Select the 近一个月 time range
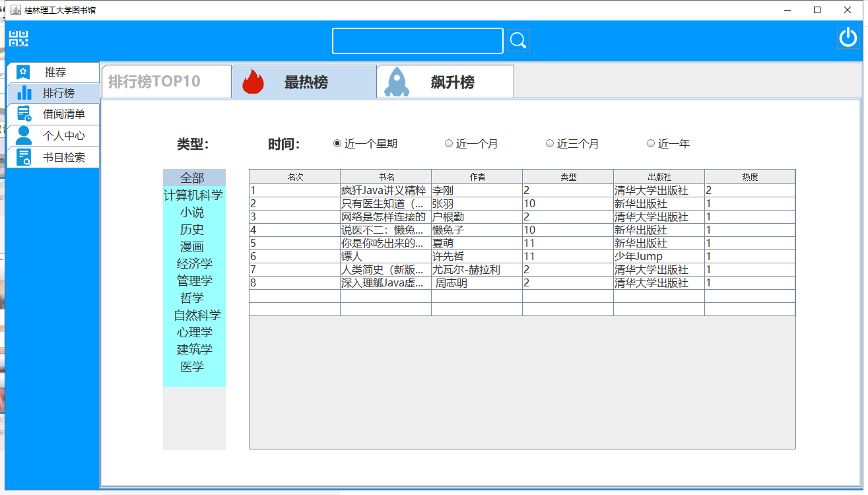This screenshot has height=495, width=868. pyautogui.click(x=449, y=143)
